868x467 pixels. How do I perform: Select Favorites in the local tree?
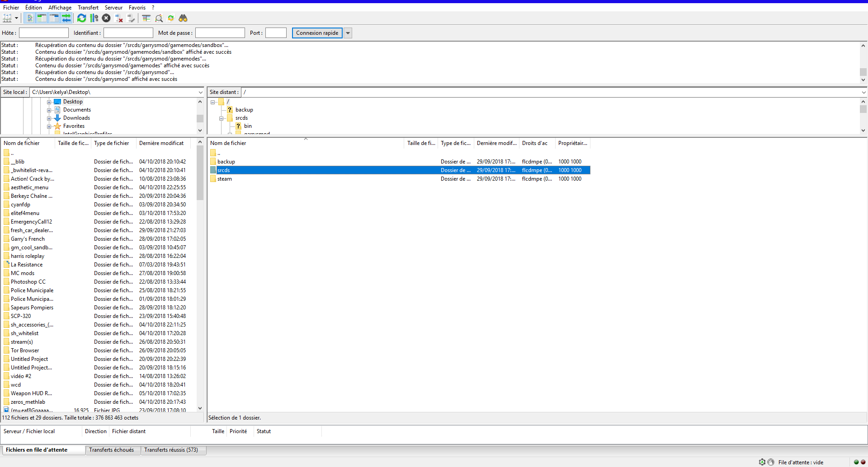pos(74,126)
